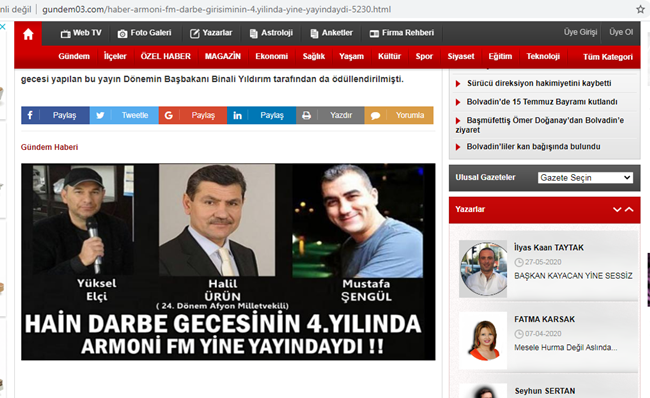Click the Facebook share icon
The width and height of the screenshot is (650, 398).
click(x=30, y=115)
